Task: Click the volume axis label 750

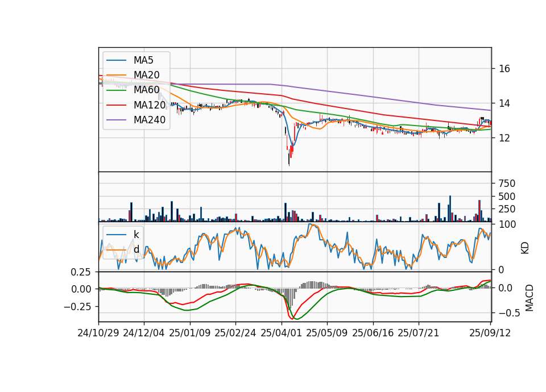Action: tap(507, 184)
